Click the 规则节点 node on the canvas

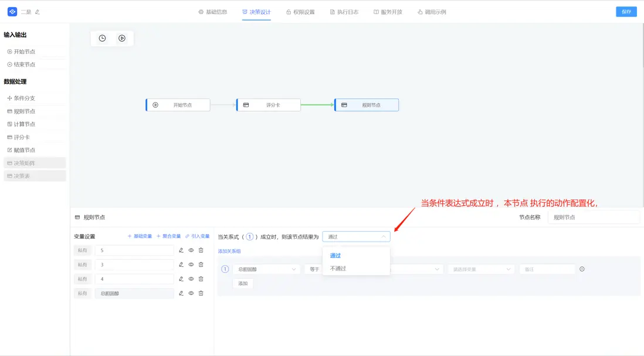coord(367,105)
